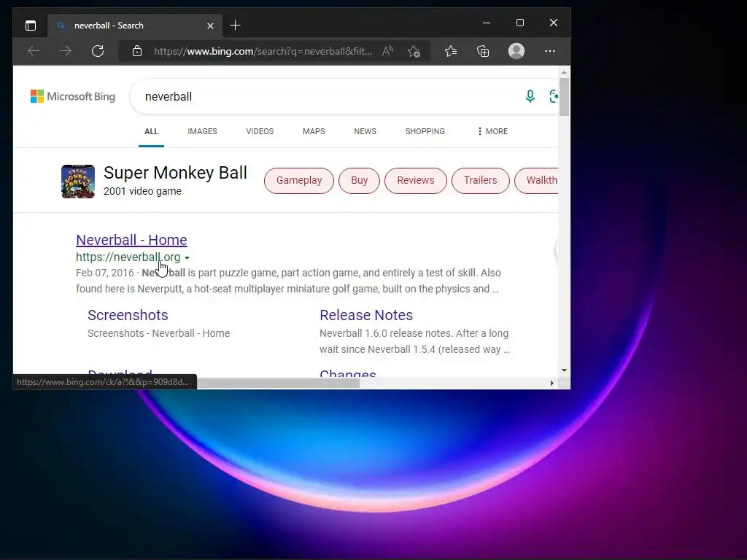Click the address bar URL
The image size is (747, 560).
263,51
